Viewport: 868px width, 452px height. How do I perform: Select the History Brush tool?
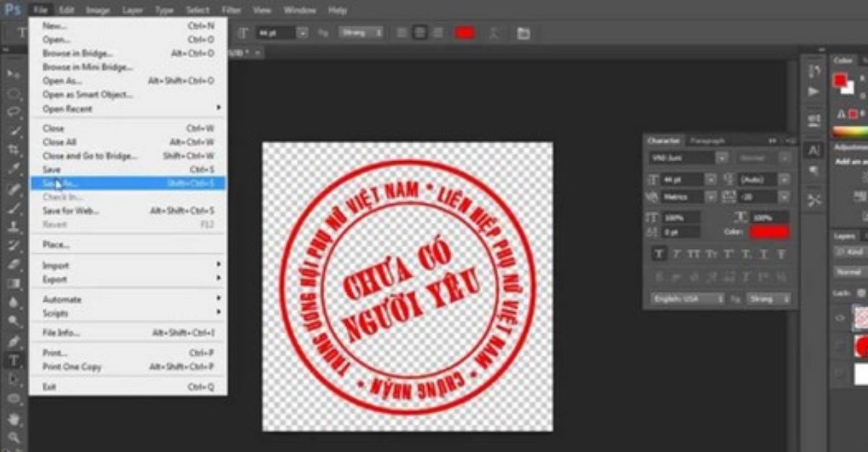pyautogui.click(x=13, y=246)
